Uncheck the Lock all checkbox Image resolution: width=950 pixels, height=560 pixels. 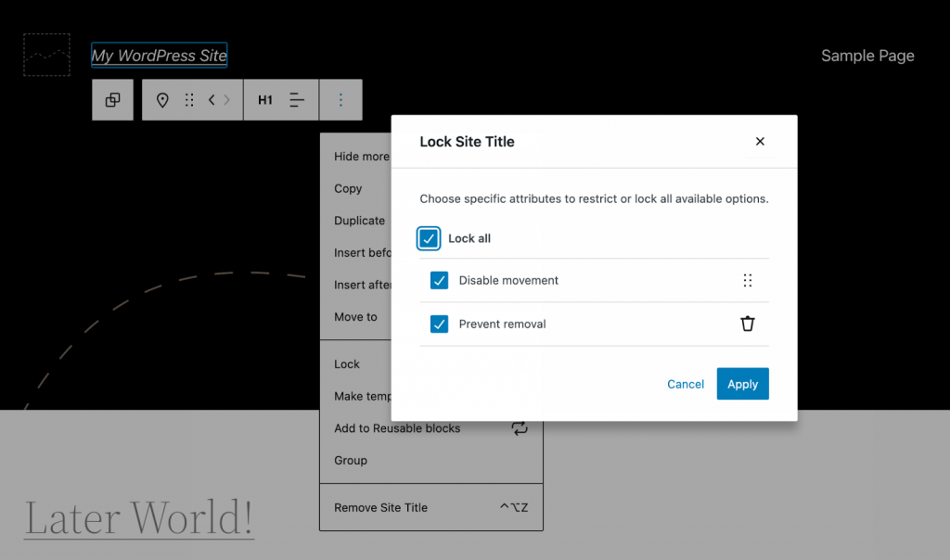[x=429, y=238]
